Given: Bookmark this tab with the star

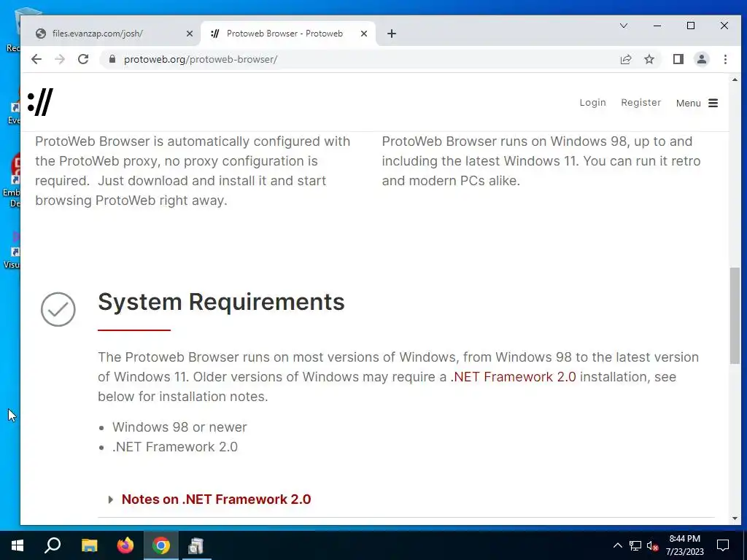Looking at the screenshot, I should tap(649, 59).
